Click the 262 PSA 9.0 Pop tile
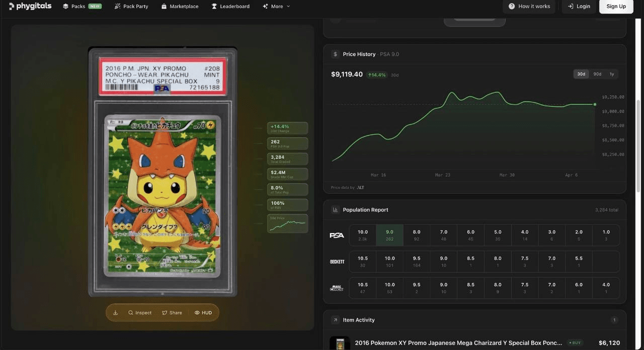Screen dimensions: 644x350 point(288,144)
